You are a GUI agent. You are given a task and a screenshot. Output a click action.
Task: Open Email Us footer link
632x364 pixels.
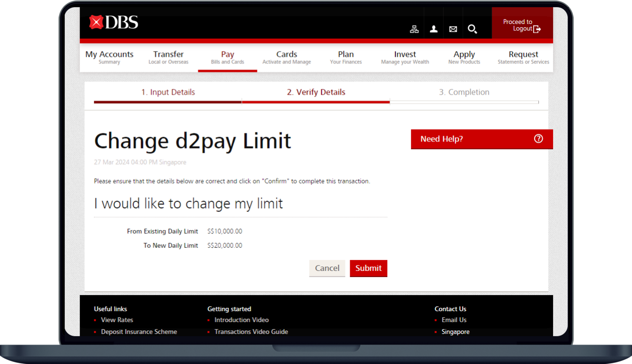coord(454,320)
